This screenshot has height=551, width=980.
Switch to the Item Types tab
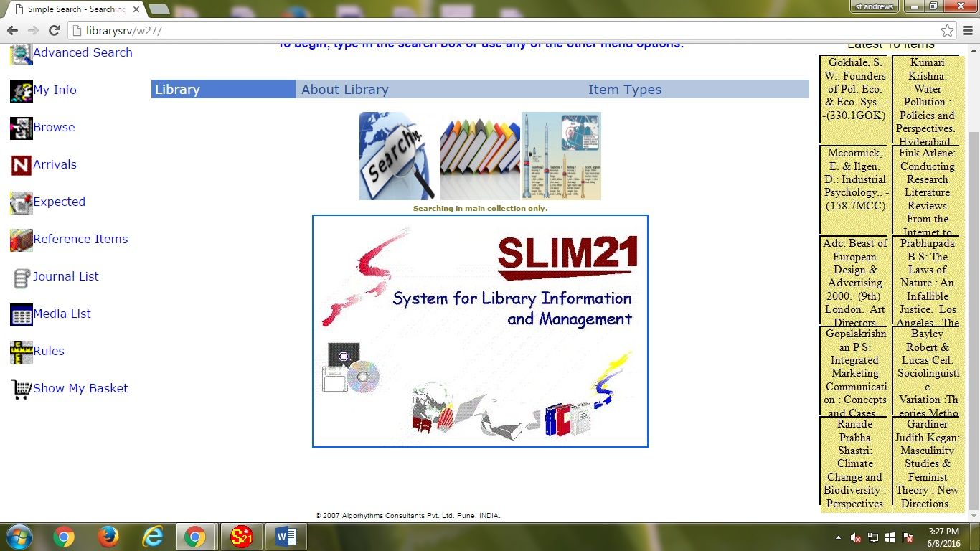click(x=625, y=89)
